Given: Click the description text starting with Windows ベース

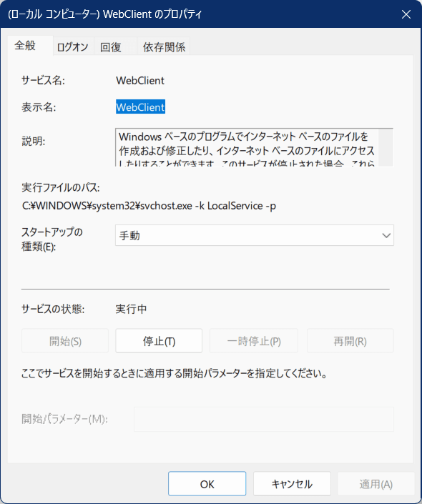Looking at the screenshot, I should [247, 150].
